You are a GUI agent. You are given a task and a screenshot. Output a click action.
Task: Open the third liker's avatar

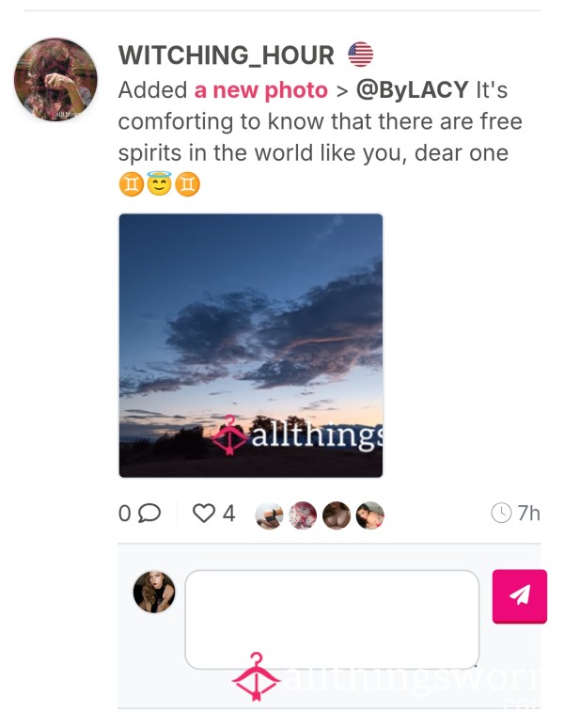coord(337,515)
